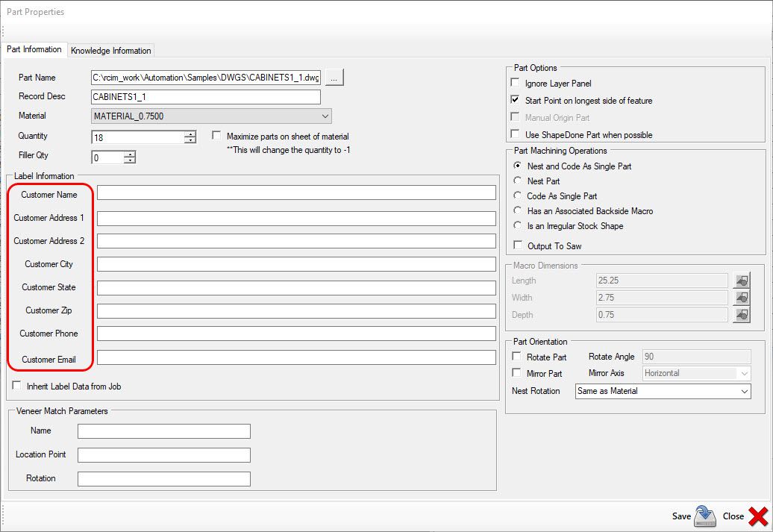Image resolution: width=773 pixels, height=532 pixels.
Task: Check Maximize parts on sheet of material
Action: 216,134
